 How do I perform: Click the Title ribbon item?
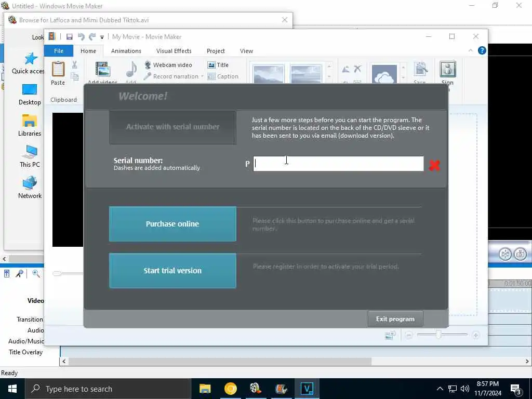coord(218,65)
